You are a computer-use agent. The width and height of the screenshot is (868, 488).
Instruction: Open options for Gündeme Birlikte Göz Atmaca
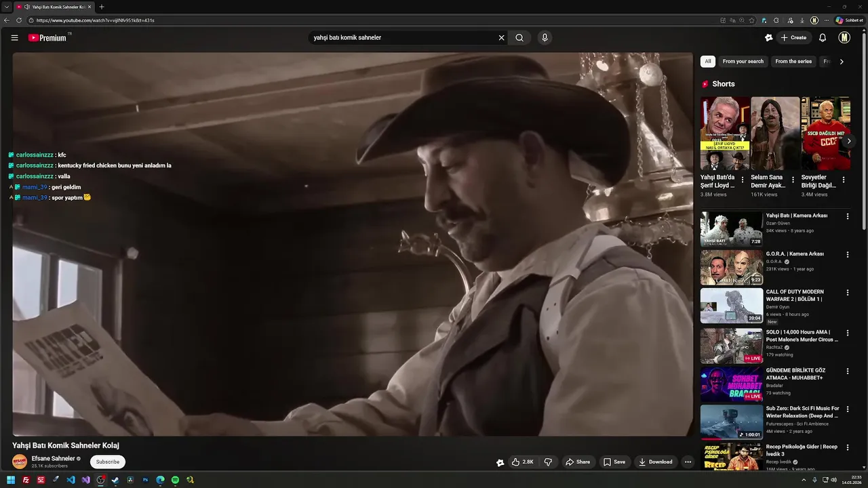pyautogui.click(x=847, y=371)
